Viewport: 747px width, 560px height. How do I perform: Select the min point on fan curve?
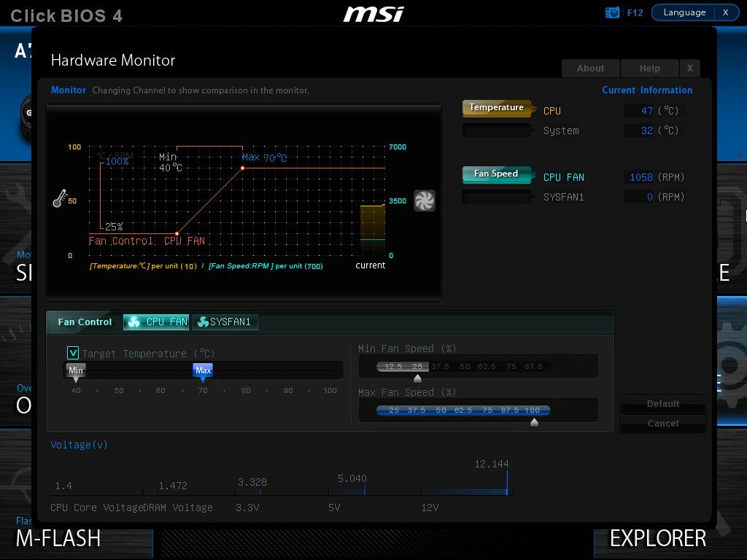pyautogui.click(x=177, y=233)
